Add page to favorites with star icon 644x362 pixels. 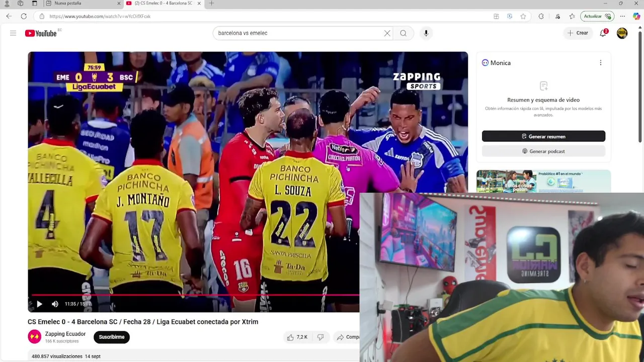coord(523,16)
